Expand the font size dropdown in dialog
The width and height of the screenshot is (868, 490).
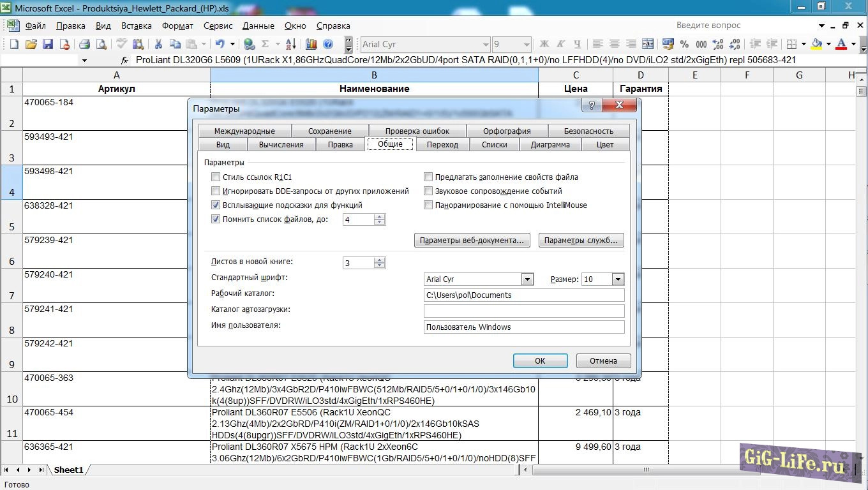tap(617, 279)
